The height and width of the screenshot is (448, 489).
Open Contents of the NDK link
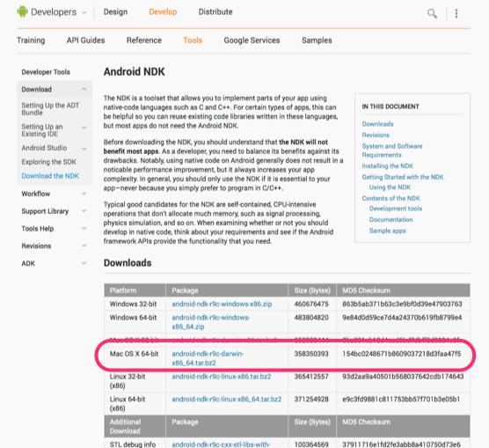coord(390,198)
